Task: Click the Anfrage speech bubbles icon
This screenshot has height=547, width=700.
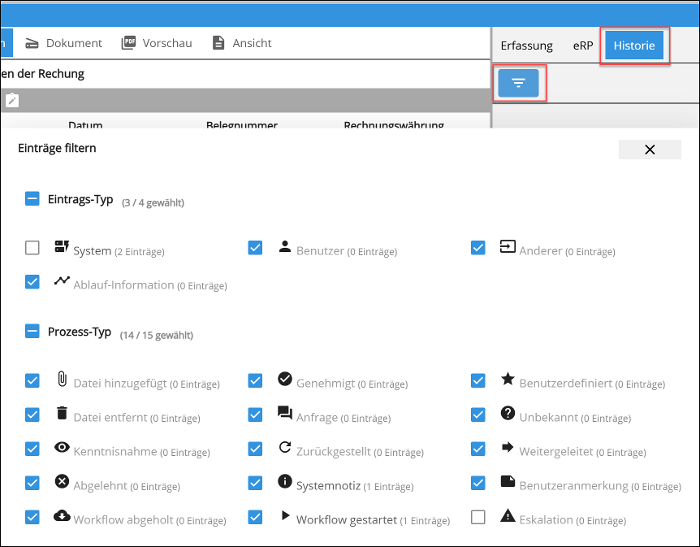Action: coord(285,413)
